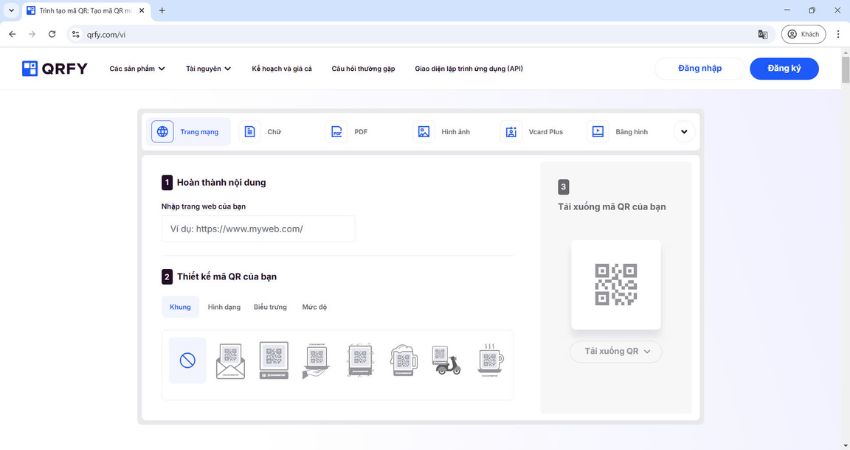
Task: Select the Trang mạng globe icon
Action: (x=162, y=132)
